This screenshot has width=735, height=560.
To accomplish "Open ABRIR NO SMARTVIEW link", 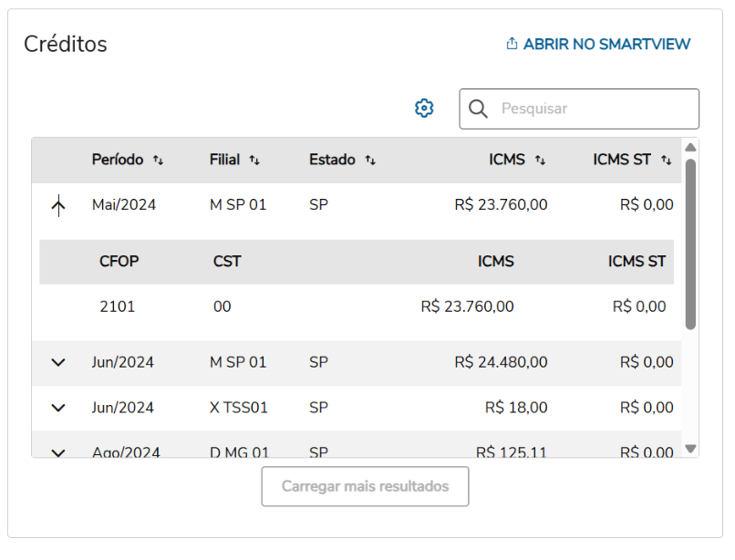I will [x=606, y=44].
